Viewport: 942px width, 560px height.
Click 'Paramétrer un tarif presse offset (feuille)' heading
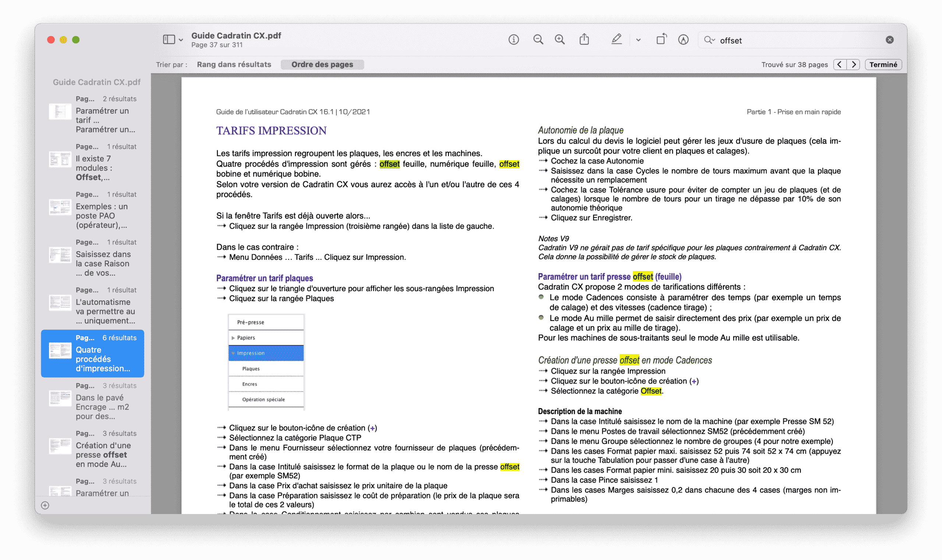609,277
